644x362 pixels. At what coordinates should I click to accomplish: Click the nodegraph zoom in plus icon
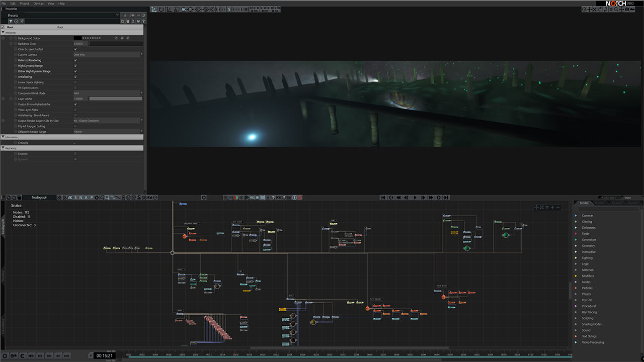coord(552,207)
